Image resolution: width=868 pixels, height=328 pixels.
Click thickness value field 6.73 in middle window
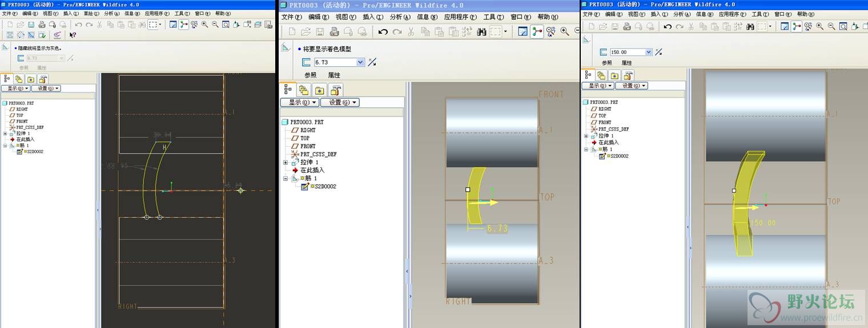click(x=335, y=62)
